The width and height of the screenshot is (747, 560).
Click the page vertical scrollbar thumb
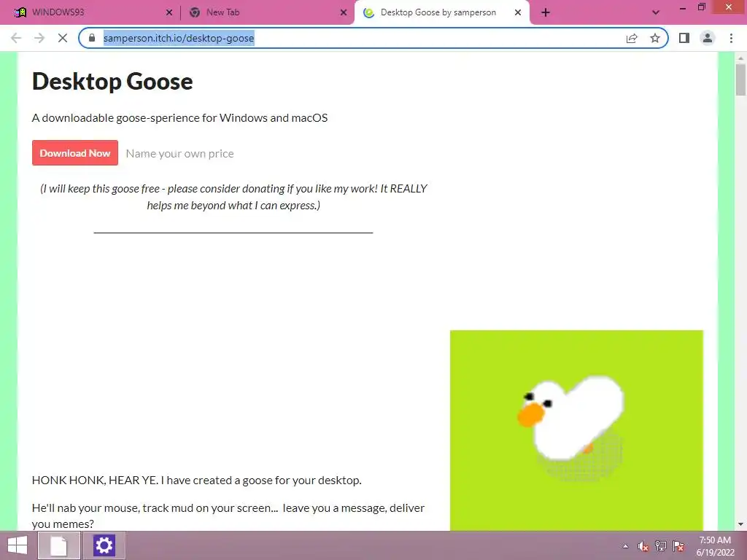click(x=740, y=79)
